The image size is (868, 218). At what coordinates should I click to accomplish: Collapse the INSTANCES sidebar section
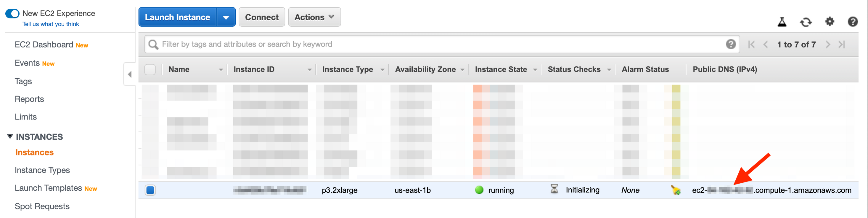coord(10,136)
